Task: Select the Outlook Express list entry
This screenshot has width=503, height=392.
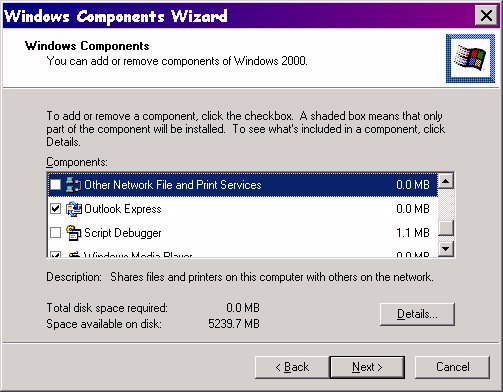Action: pyautogui.click(x=243, y=209)
